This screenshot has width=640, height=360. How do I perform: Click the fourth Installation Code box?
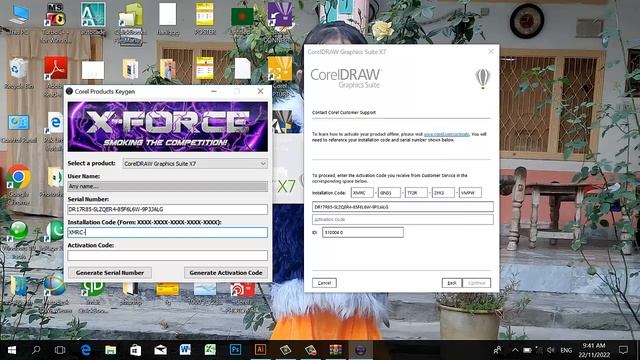[443, 193]
